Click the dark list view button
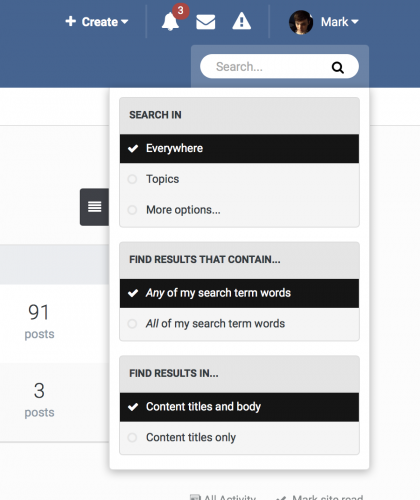Screen dimensions: 420x500 pyautogui.click(x=94, y=207)
